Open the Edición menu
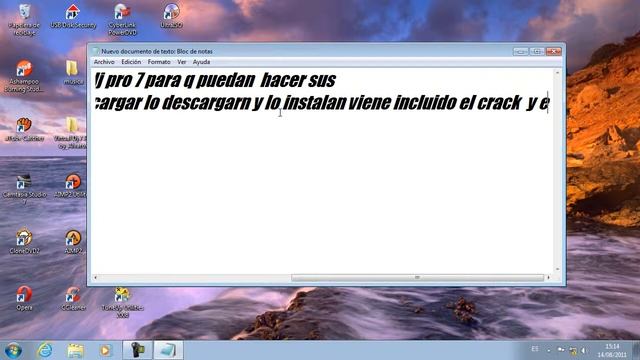The width and height of the screenshot is (640, 360). [x=131, y=62]
